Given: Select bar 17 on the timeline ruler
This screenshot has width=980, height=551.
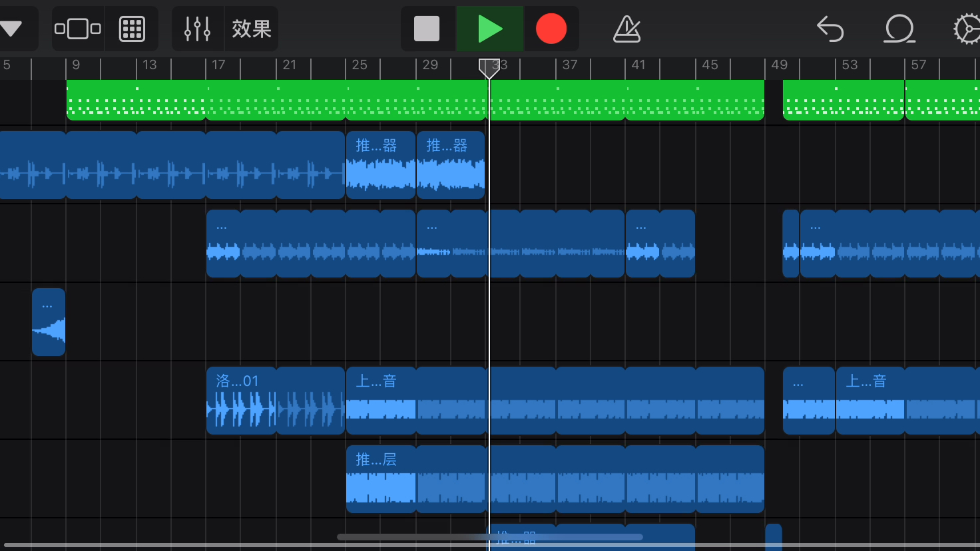Looking at the screenshot, I should coord(218,65).
